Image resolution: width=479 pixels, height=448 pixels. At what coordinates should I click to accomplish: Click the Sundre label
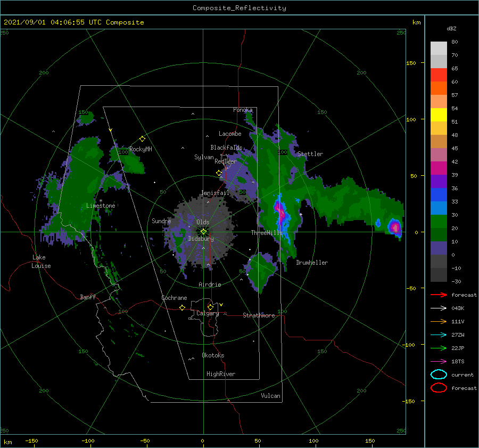coord(161,221)
